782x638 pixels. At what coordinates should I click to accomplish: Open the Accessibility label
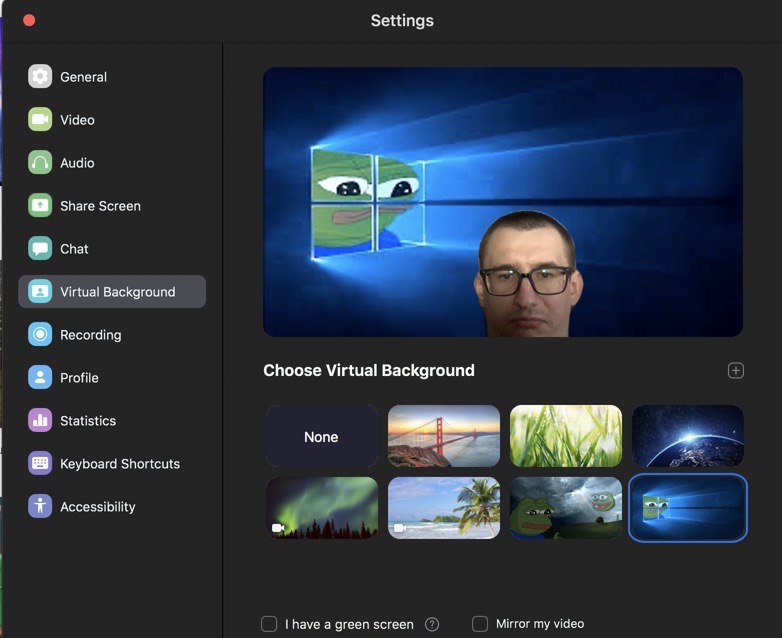coord(98,507)
